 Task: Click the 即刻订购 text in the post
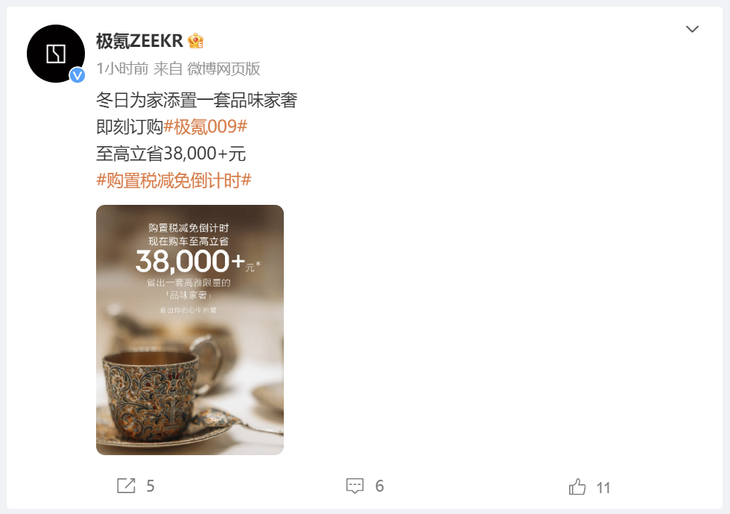click(x=129, y=127)
